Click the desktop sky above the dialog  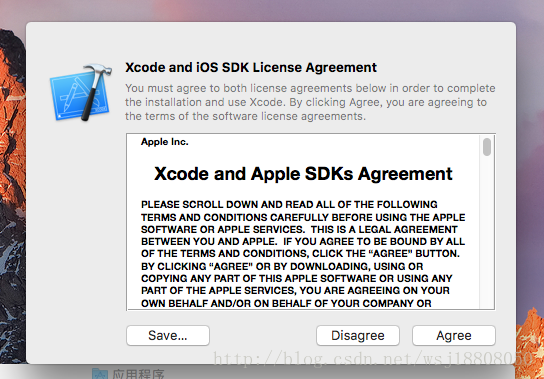[272, 10]
